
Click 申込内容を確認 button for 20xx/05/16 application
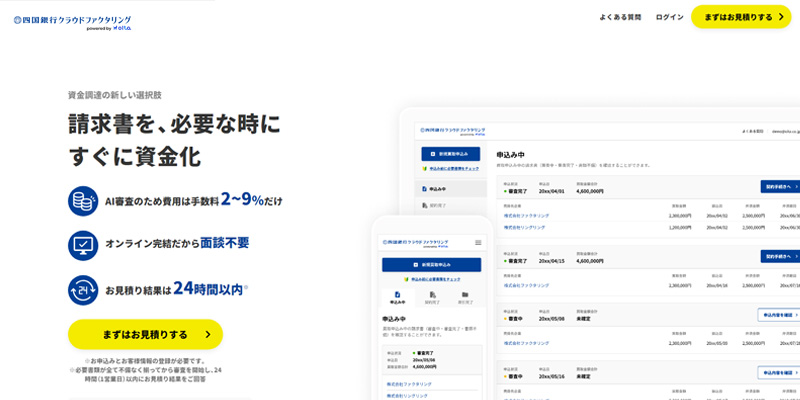[x=779, y=373]
